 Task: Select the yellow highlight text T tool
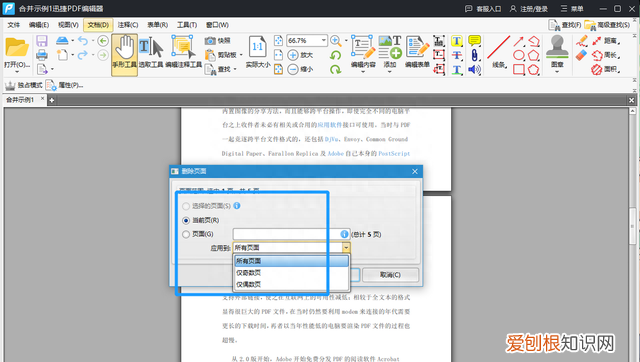tap(457, 41)
